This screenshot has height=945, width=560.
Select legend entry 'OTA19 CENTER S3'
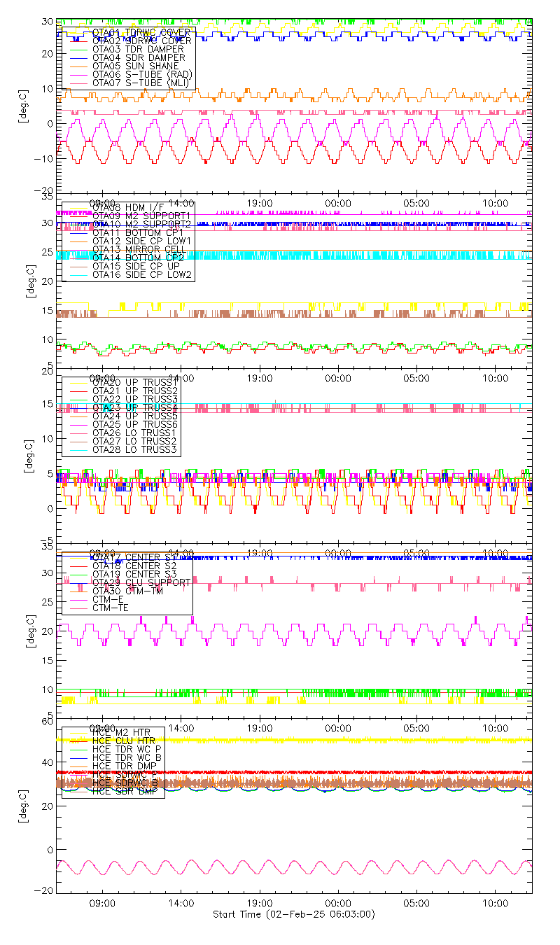point(136,574)
